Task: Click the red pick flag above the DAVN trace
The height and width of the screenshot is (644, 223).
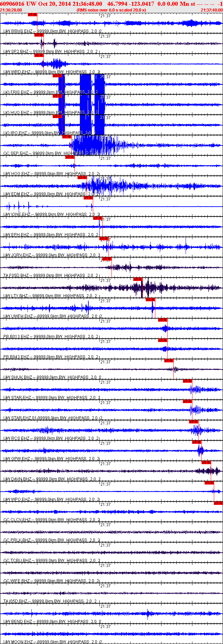Action: click(x=206, y=462)
